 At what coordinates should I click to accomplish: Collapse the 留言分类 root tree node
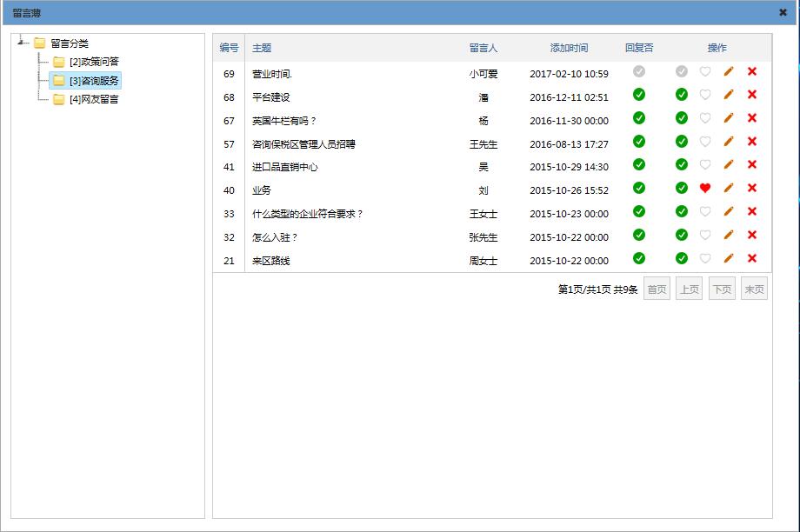(22, 43)
